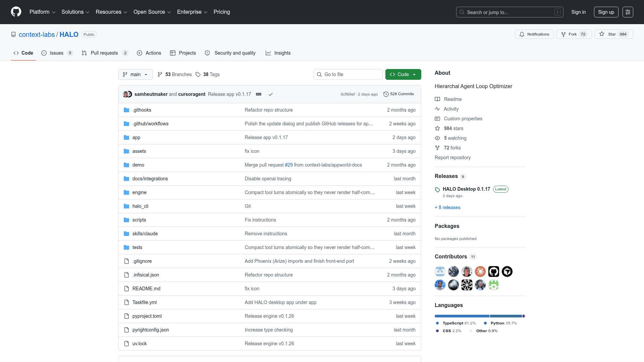The image size is (644, 362).
Task: Open the Pricing page
Action: tap(222, 12)
